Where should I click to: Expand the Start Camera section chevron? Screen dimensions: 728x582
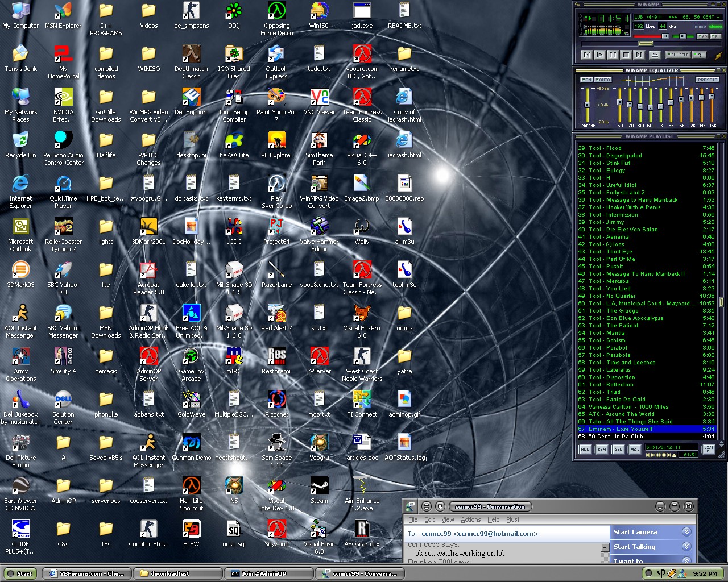coord(686,532)
